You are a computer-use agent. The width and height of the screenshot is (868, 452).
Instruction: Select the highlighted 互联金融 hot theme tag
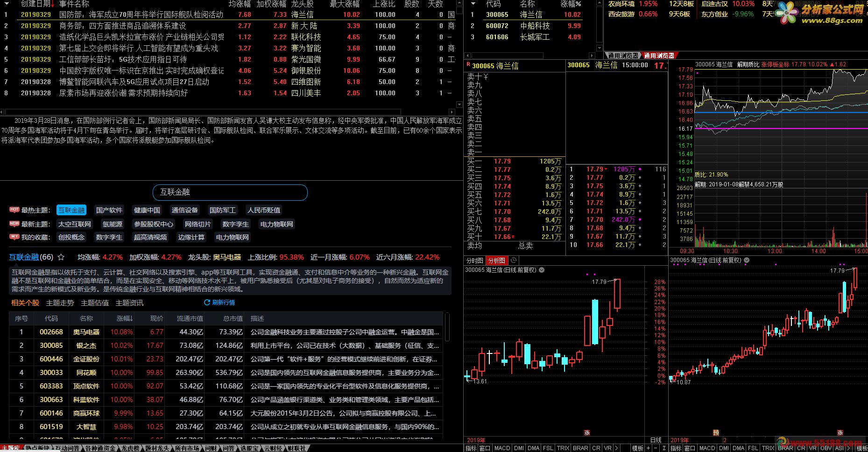(71, 210)
